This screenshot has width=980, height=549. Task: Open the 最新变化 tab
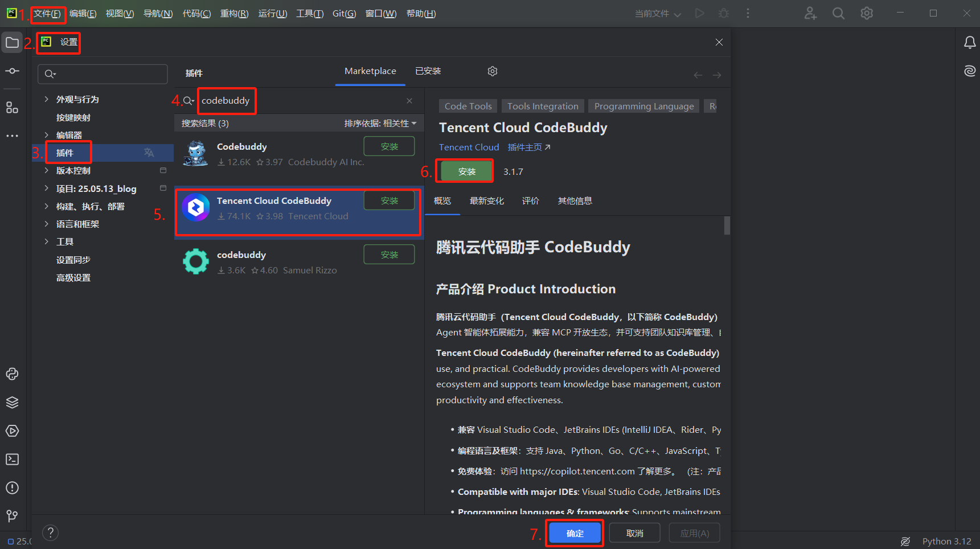[487, 201]
